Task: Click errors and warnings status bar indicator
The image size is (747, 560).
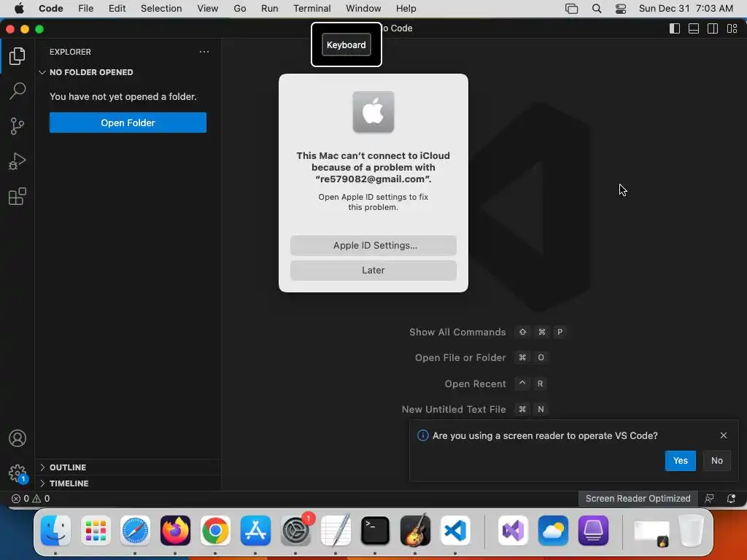Action: coord(31,499)
